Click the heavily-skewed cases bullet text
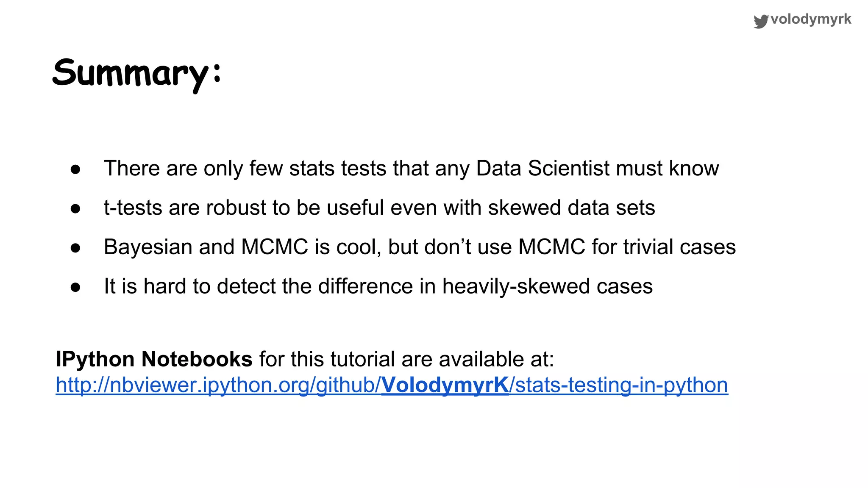 [x=378, y=286]
